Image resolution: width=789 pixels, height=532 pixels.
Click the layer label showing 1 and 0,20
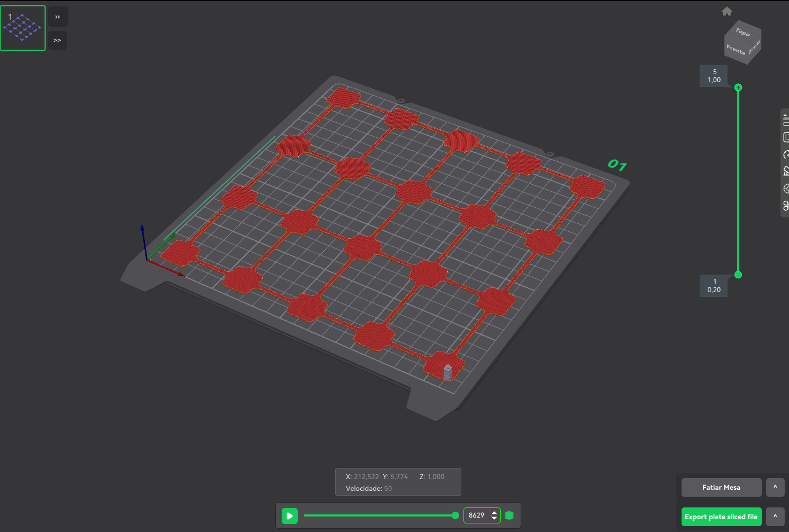[714, 286]
